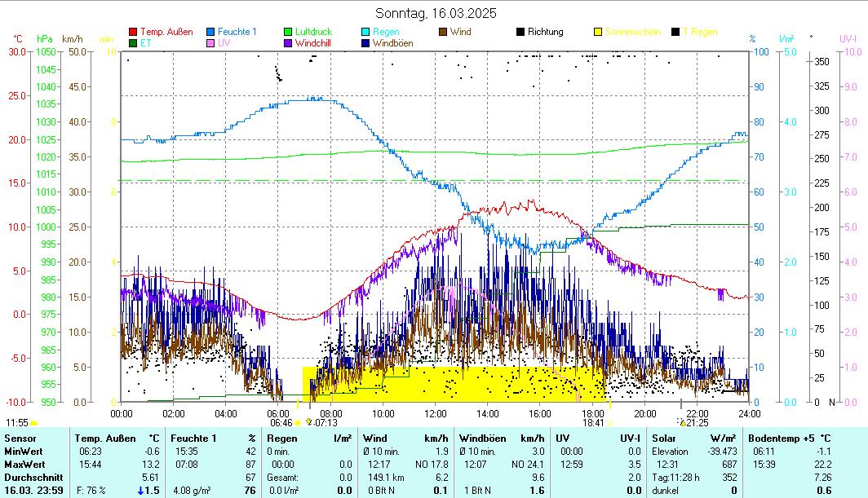Screen dimensions: 868x498
Task: Click the yellow Sonnenschein legend swatch
Action: point(598,32)
